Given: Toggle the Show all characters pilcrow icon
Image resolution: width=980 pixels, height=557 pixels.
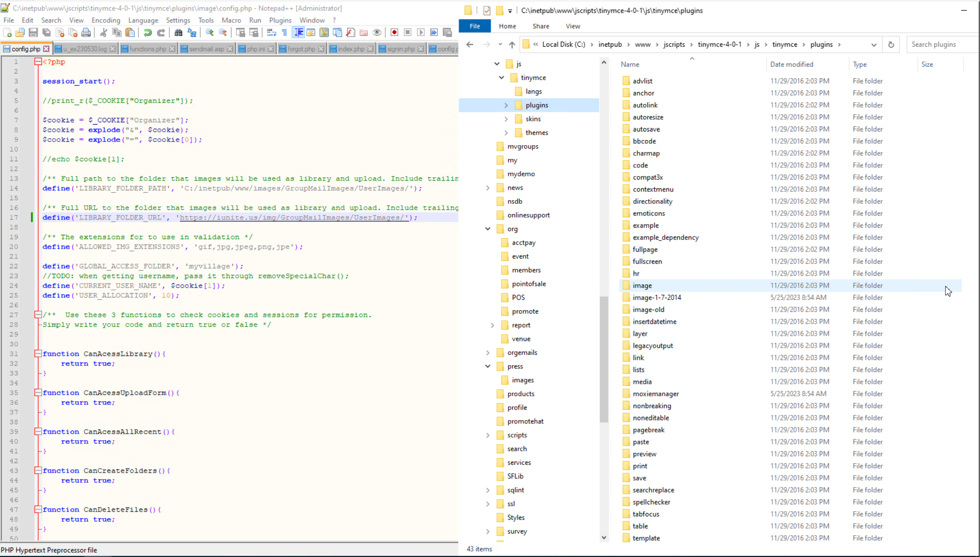Looking at the screenshot, I should 285,33.
